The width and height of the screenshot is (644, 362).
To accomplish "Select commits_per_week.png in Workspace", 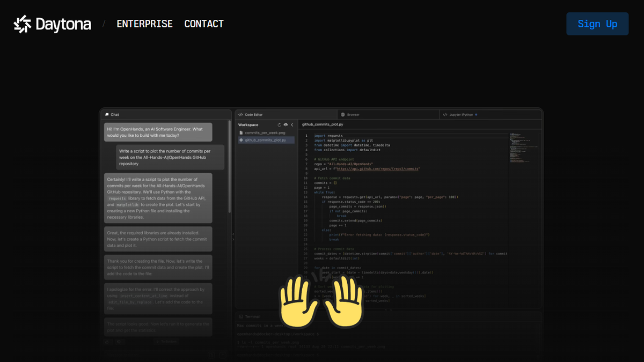I will pos(265,132).
